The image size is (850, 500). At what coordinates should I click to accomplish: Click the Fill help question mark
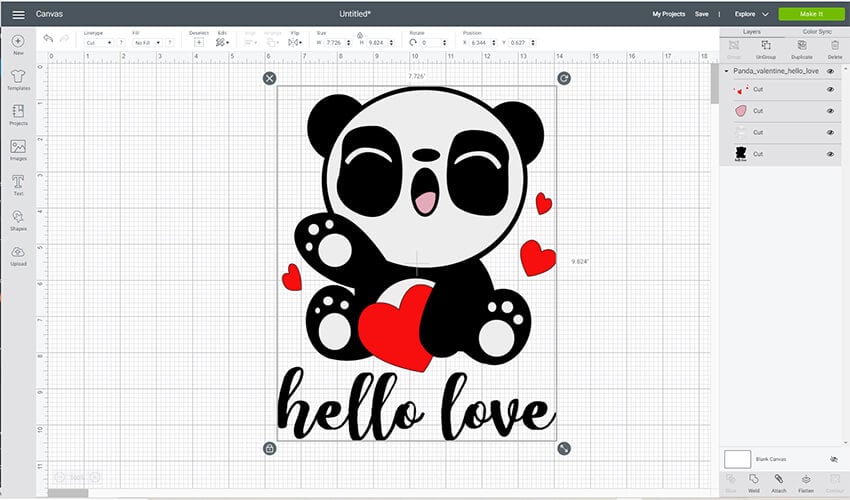[170, 42]
